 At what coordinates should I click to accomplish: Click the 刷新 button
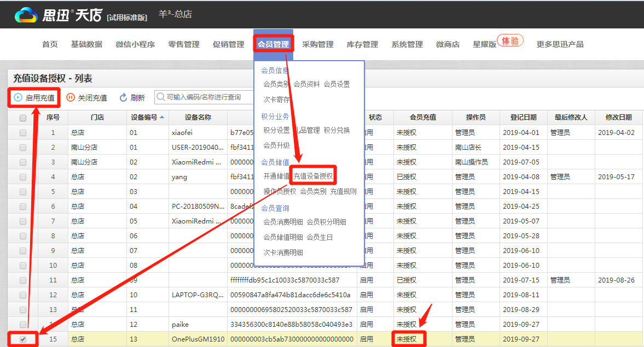pyautogui.click(x=132, y=98)
